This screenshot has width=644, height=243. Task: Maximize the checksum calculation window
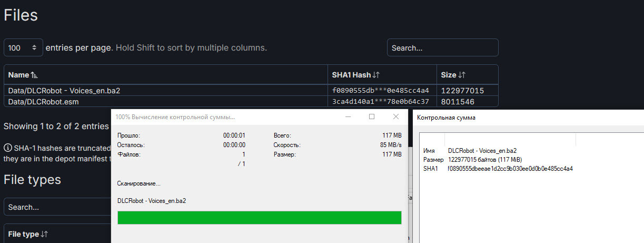tap(372, 116)
